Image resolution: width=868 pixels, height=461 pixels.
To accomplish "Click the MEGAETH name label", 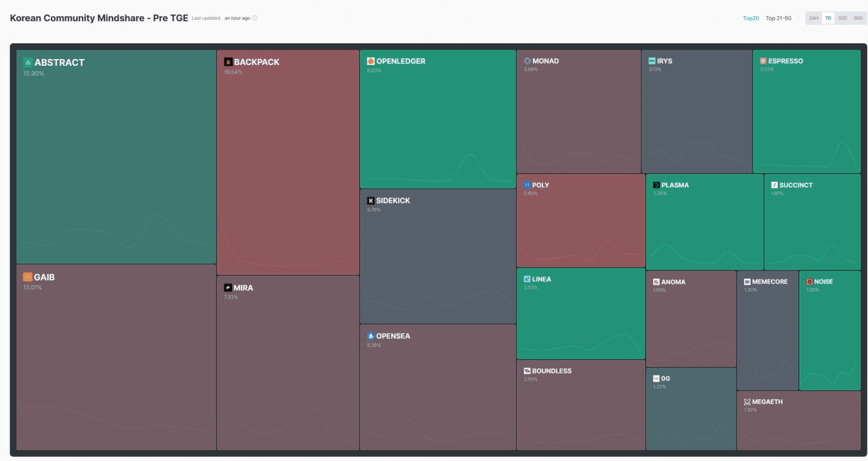I will [768, 402].
